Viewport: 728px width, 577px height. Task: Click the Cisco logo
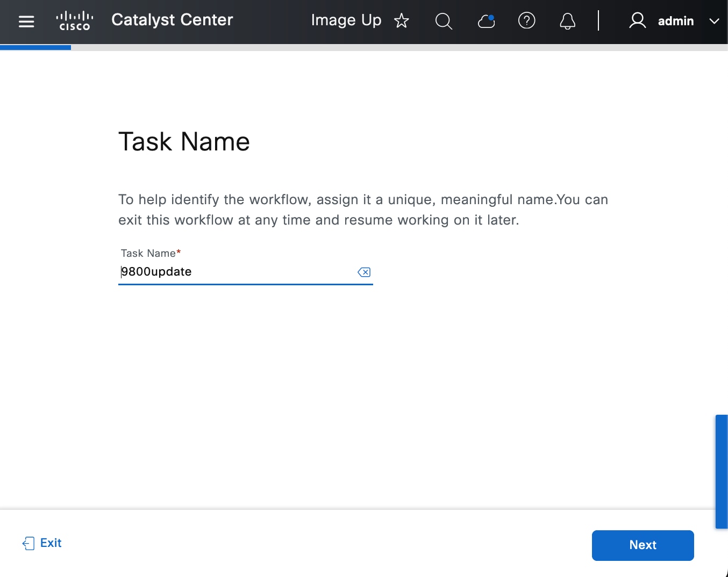coord(75,21)
